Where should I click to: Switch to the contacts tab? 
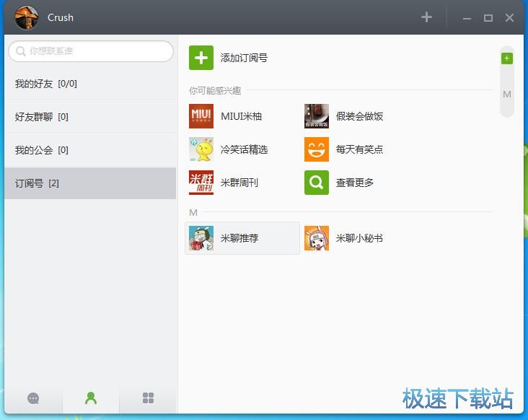point(91,398)
